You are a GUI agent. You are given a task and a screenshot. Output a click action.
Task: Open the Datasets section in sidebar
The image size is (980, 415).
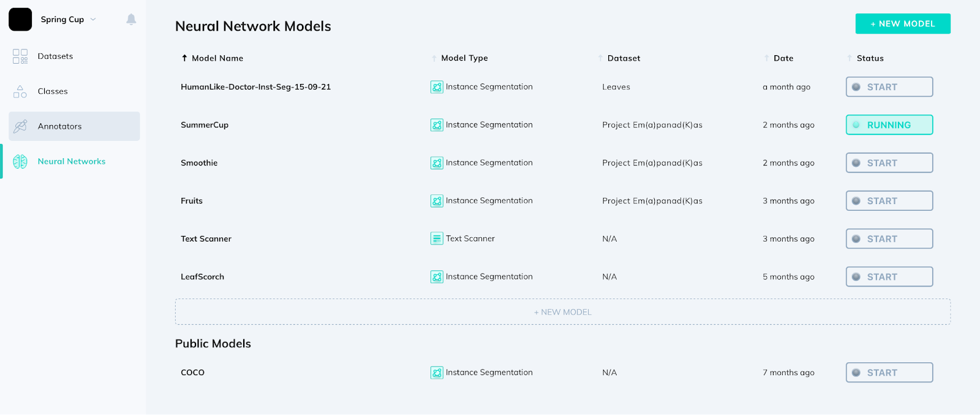(55, 56)
